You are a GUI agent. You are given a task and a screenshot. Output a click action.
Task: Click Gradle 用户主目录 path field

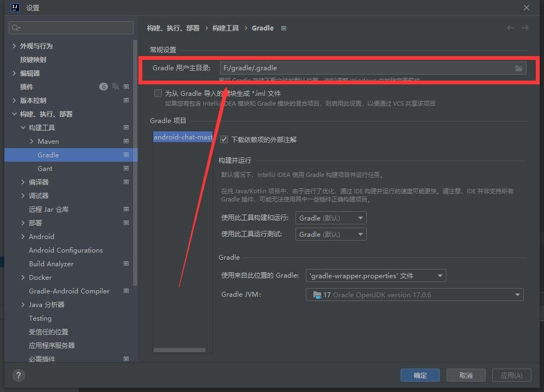[373, 68]
